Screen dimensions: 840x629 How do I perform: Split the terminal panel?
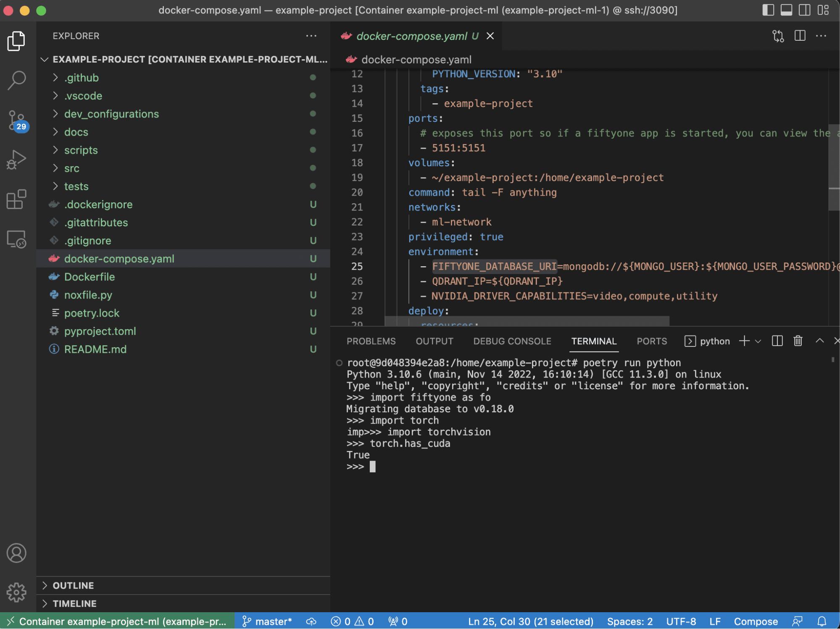coord(777,341)
